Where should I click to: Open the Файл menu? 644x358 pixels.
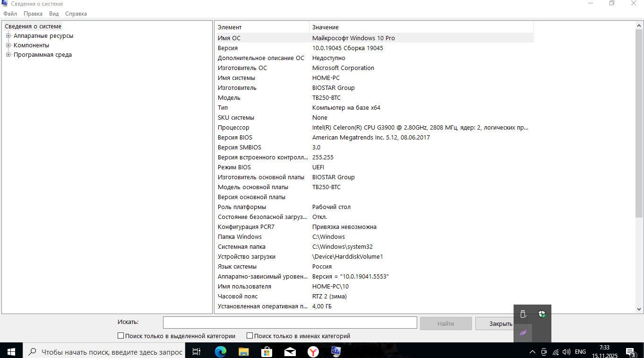point(10,14)
